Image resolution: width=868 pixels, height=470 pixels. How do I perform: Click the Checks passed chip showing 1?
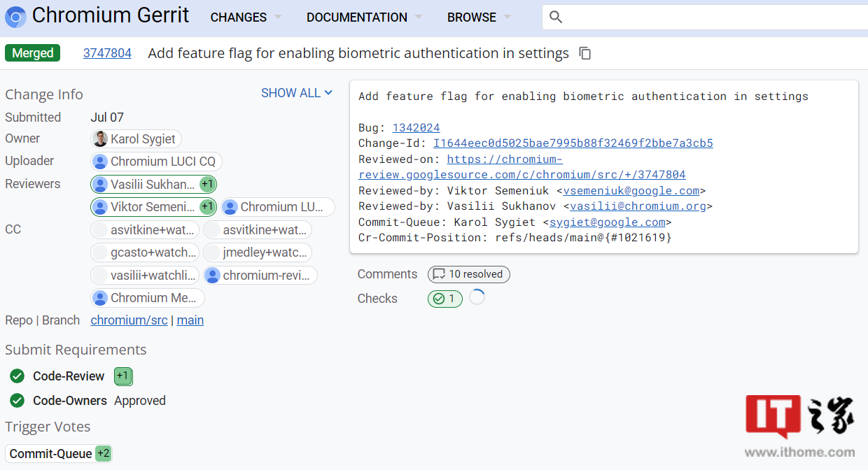pyautogui.click(x=444, y=299)
